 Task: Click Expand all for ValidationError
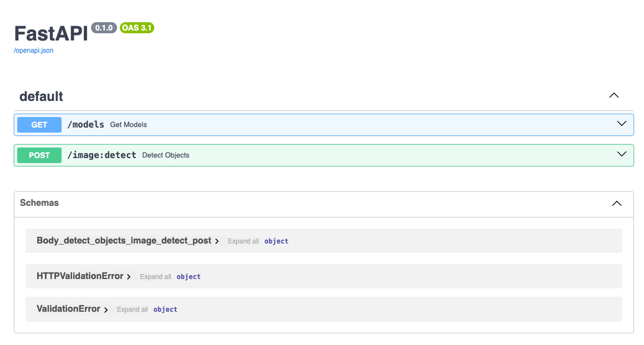pos(132,310)
